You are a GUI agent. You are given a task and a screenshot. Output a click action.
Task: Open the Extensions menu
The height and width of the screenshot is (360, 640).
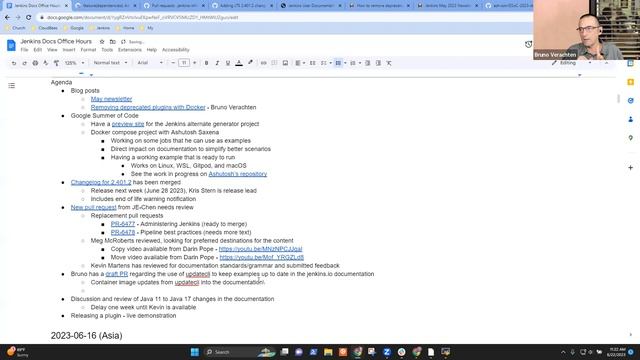pos(130,50)
